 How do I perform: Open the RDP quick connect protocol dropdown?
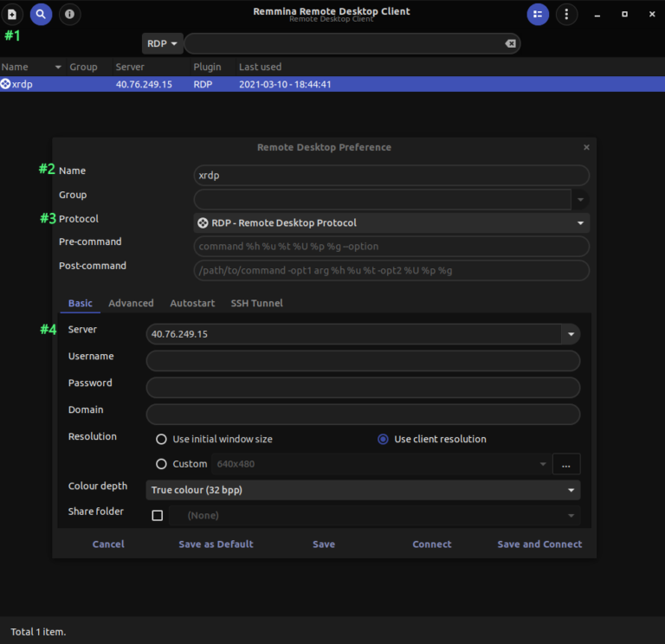(x=163, y=43)
